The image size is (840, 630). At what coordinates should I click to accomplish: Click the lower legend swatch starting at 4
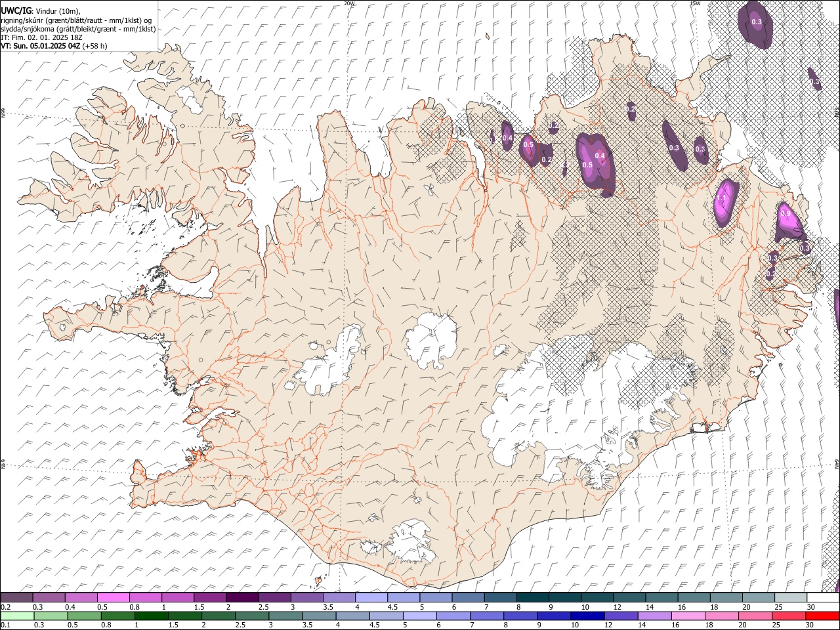pos(352,616)
